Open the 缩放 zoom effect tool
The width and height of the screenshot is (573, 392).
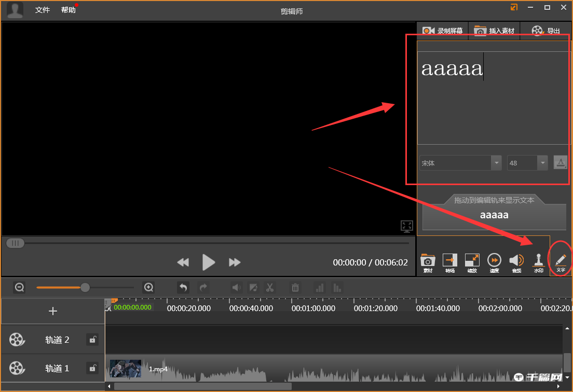coord(472,261)
